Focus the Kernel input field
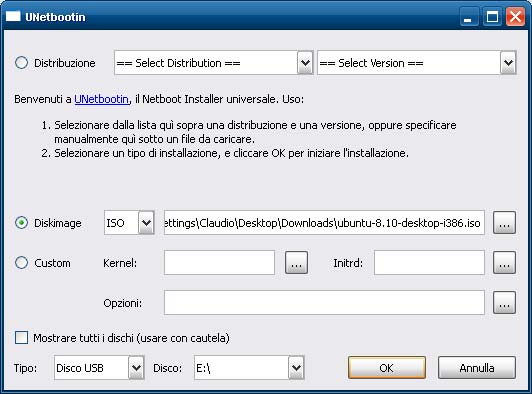The height and width of the screenshot is (394, 532). (x=219, y=263)
